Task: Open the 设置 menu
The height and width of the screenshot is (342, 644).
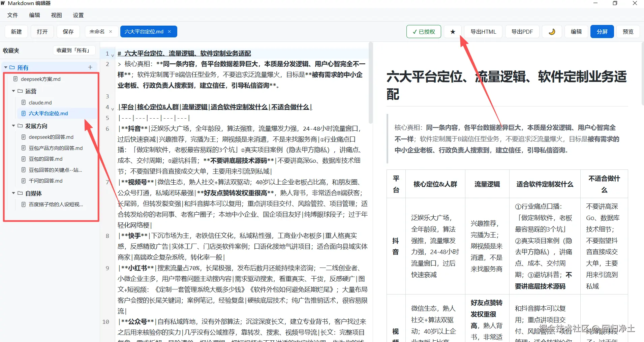Action: tap(78, 15)
